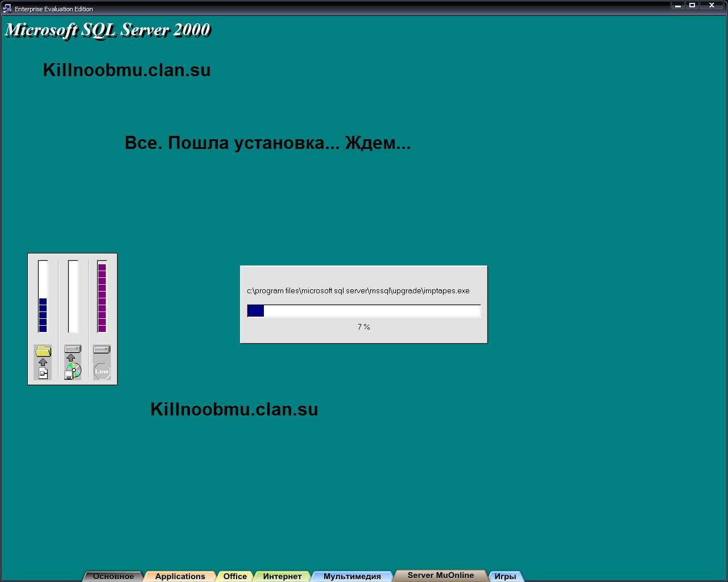Click the document icon below the folder
This screenshot has width=728, height=582.
tap(43, 373)
